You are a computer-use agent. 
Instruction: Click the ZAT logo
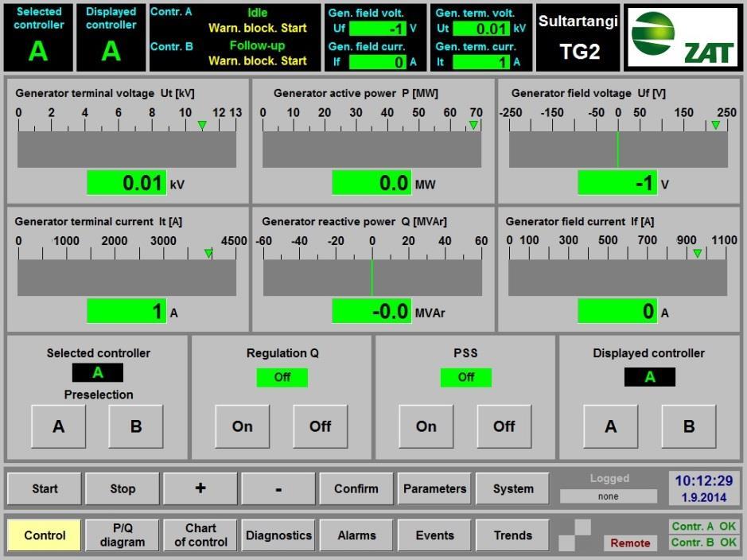point(683,37)
